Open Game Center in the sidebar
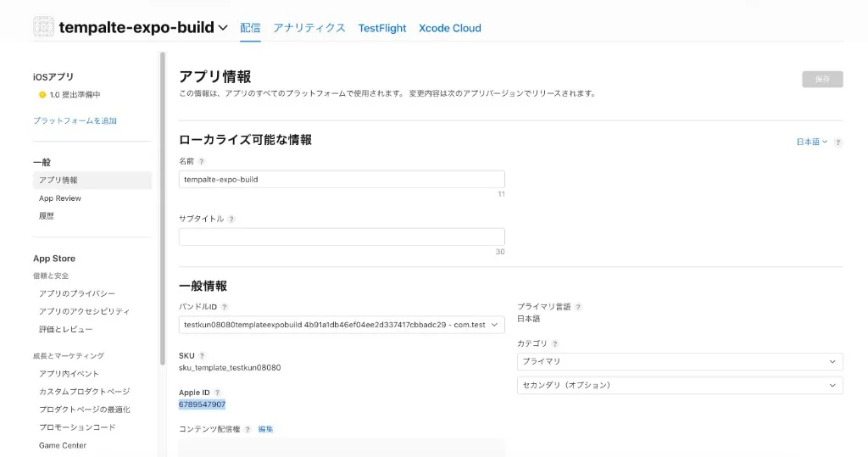This screenshot has height=457, width=868. click(x=63, y=445)
